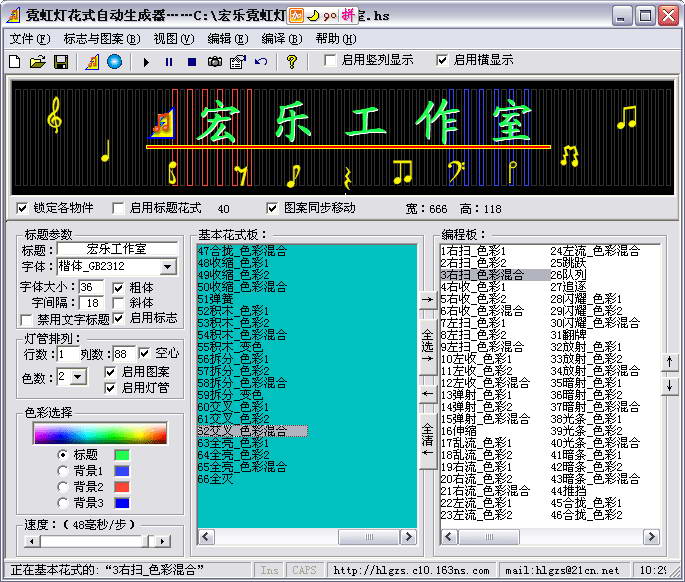Open the 帮助 menu
Viewport: 685px width, 582px height.
pyautogui.click(x=336, y=39)
